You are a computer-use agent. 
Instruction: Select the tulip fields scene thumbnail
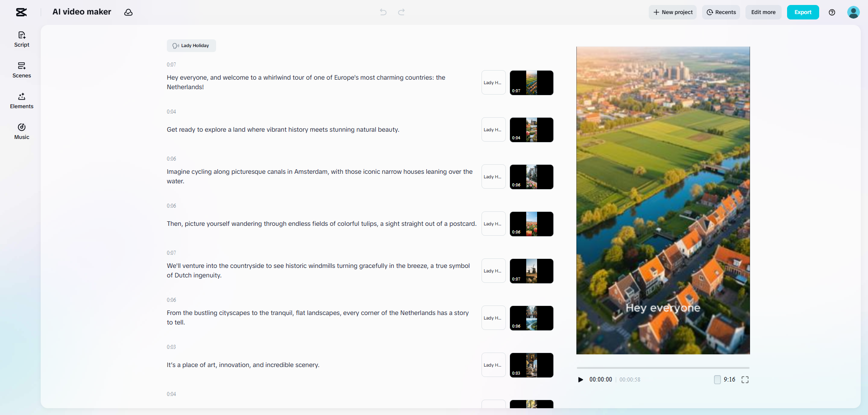pyautogui.click(x=531, y=224)
